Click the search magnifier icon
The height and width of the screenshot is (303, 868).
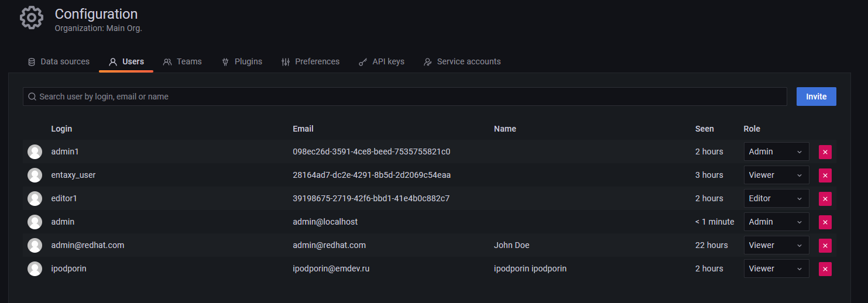pyautogui.click(x=32, y=97)
